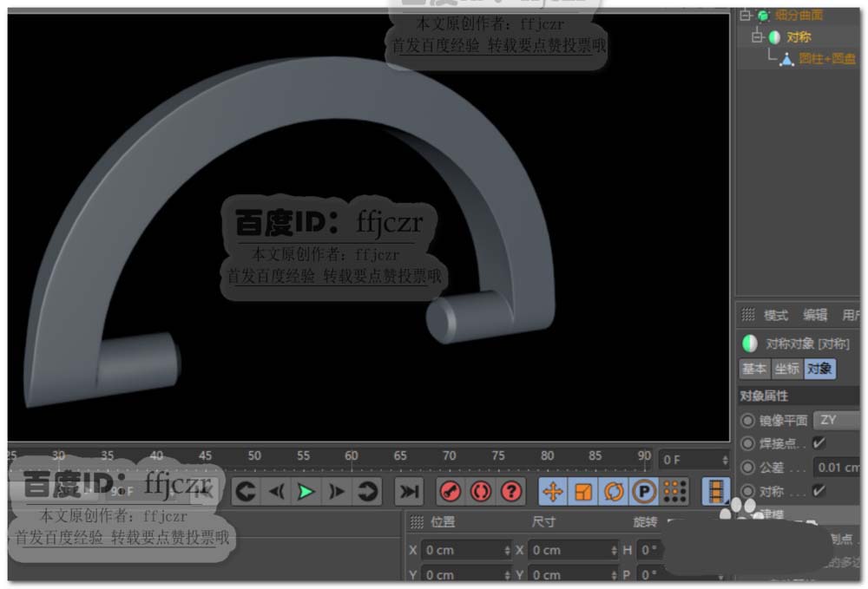Click the symmetry icon in attribute header
868x589 pixels.
pos(750,344)
